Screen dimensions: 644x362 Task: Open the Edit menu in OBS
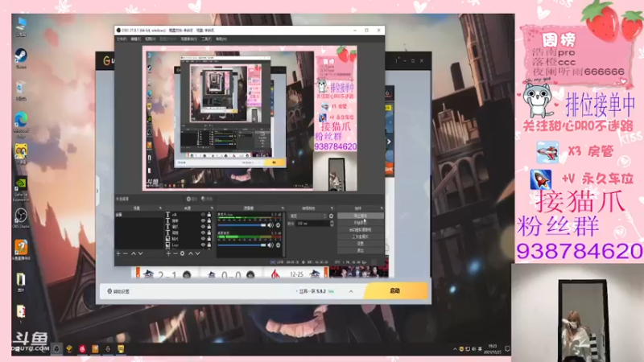click(135, 39)
